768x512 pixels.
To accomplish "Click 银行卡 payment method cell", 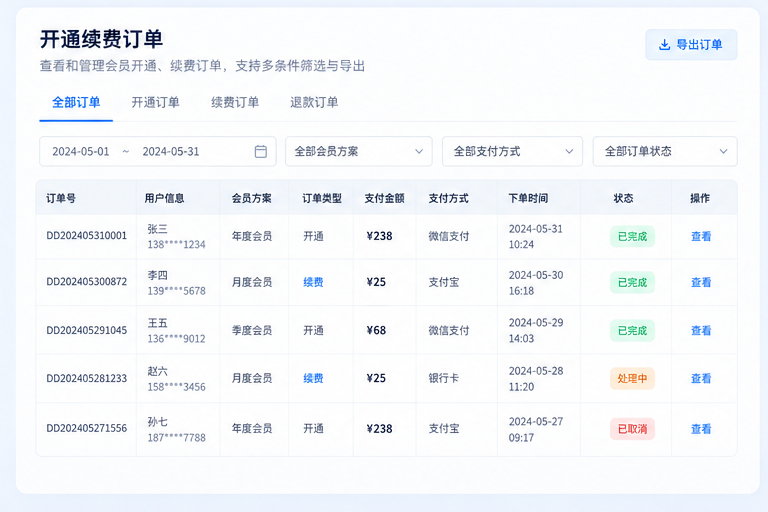I will coord(444,378).
